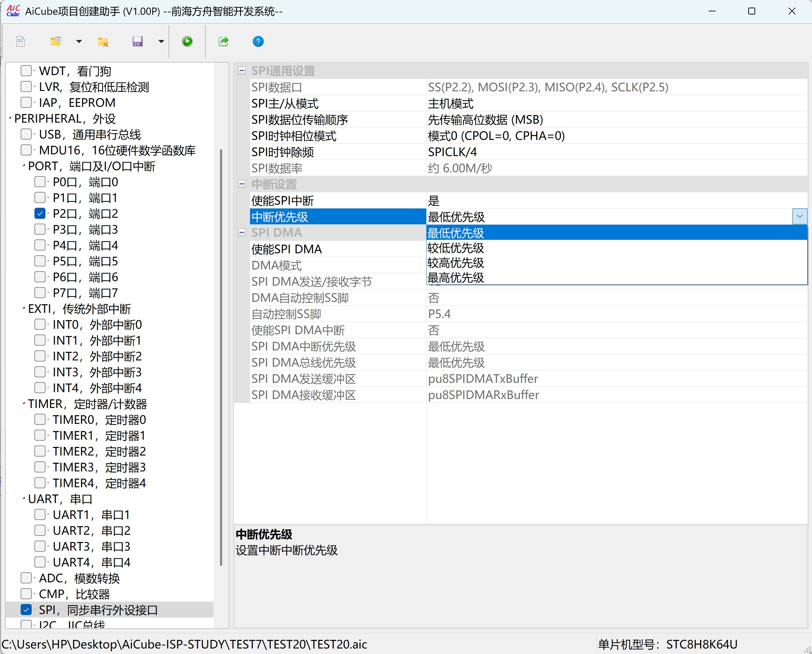Click the save floppy disk icon
This screenshot has height=654, width=812.
coord(137,41)
